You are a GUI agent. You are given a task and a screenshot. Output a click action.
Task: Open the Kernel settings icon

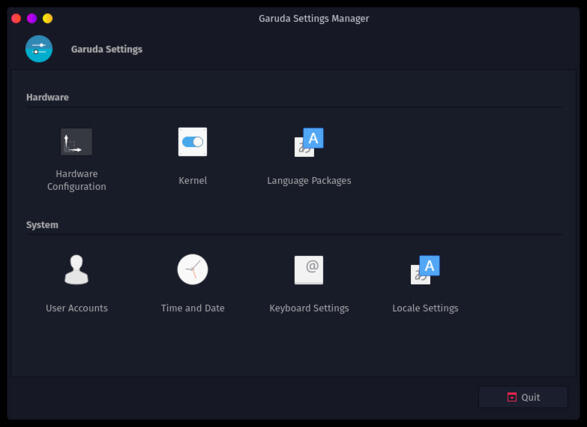[192, 141]
